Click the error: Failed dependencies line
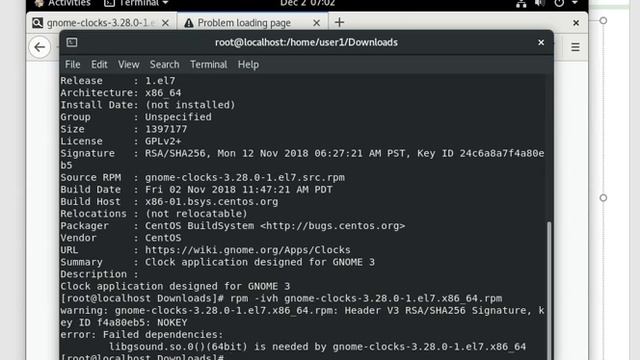 [142, 335]
